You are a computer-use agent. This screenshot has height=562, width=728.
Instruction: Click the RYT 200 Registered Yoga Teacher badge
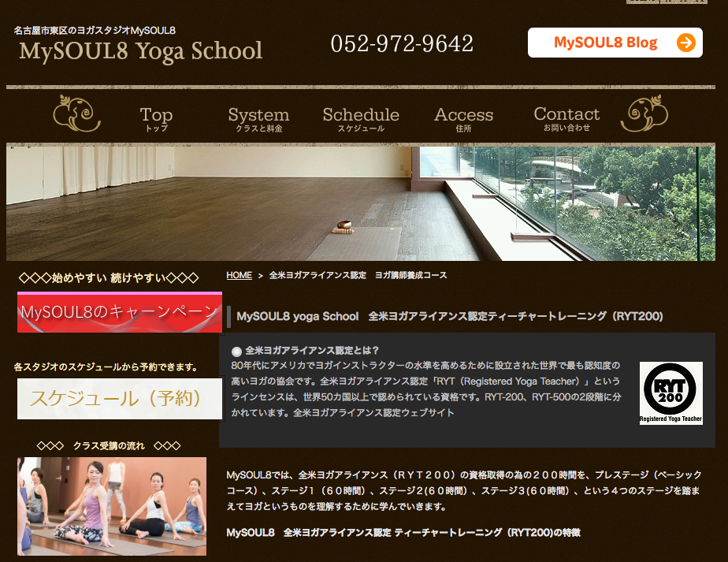pyautogui.click(x=670, y=393)
